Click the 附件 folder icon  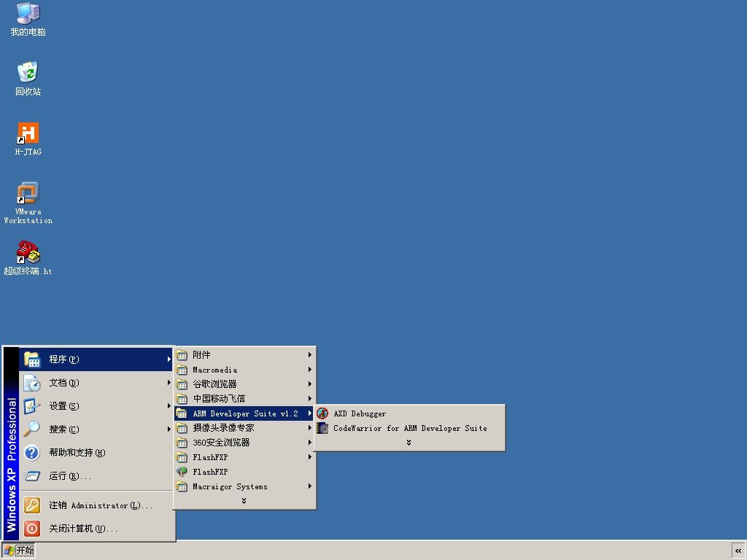(182, 355)
